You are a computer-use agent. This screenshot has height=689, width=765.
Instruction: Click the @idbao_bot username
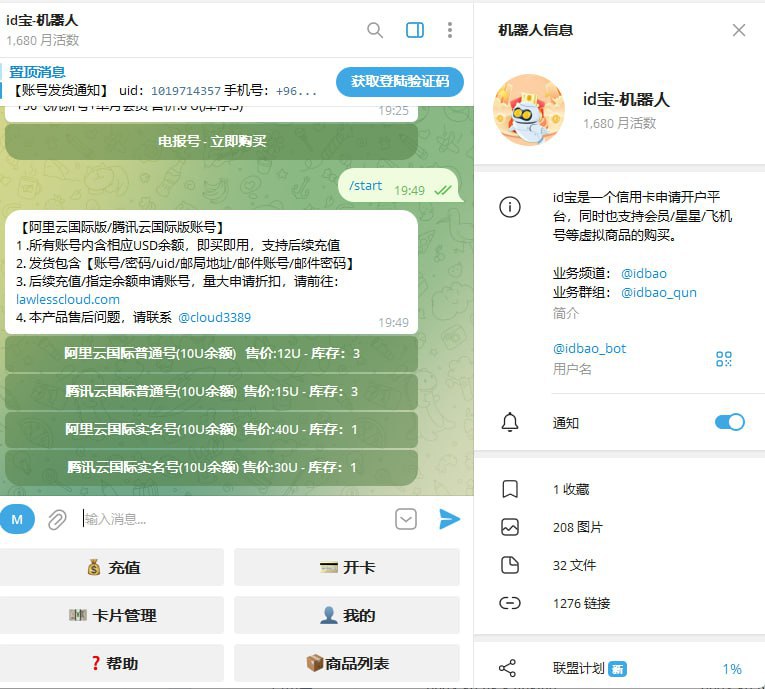(x=589, y=348)
